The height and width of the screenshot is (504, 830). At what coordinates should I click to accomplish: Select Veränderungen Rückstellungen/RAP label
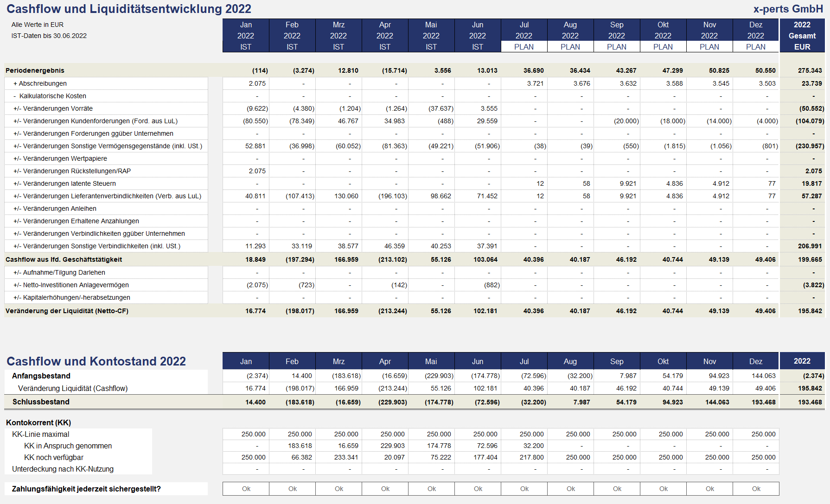(x=72, y=171)
